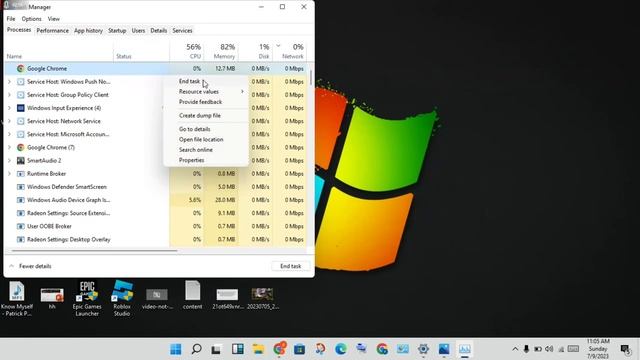Click the Google Chrome icon in selected process row
The height and width of the screenshot is (360, 640).
click(x=20, y=69)
